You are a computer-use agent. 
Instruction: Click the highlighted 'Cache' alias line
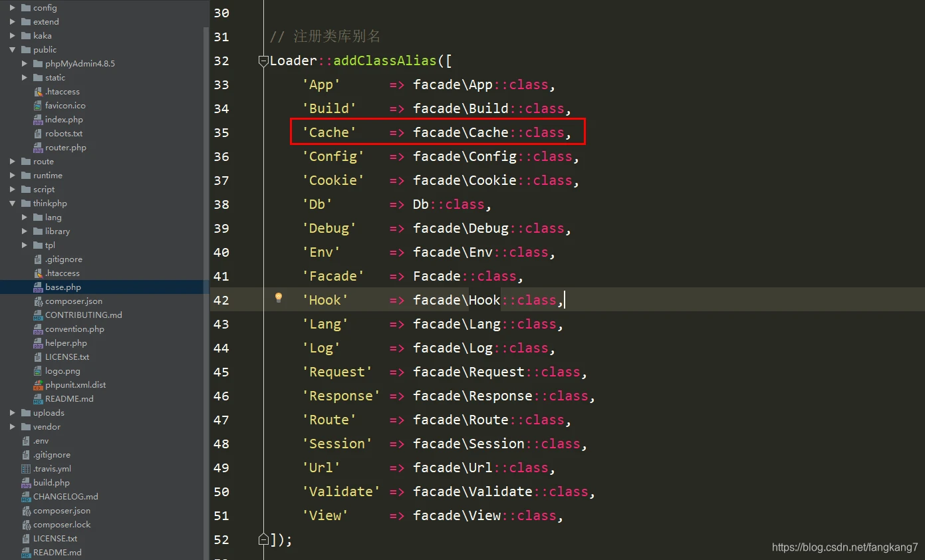[x=438, y=132]
